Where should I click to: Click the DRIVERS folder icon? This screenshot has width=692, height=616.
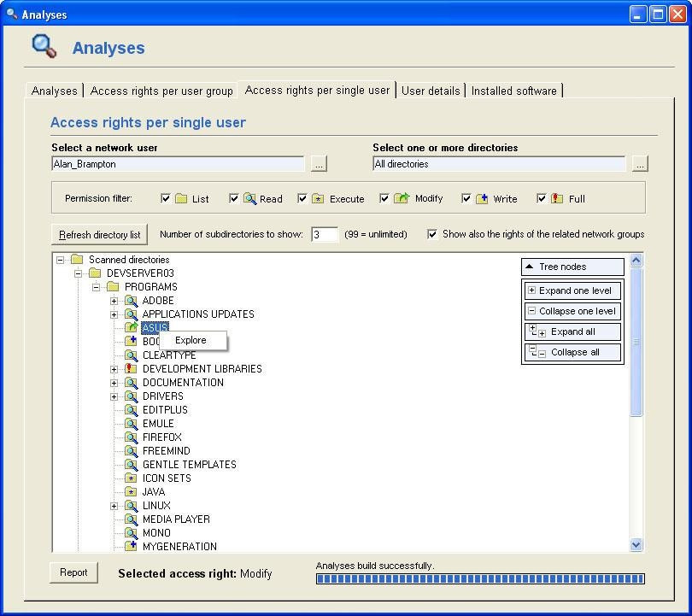[x=131, y=396]
